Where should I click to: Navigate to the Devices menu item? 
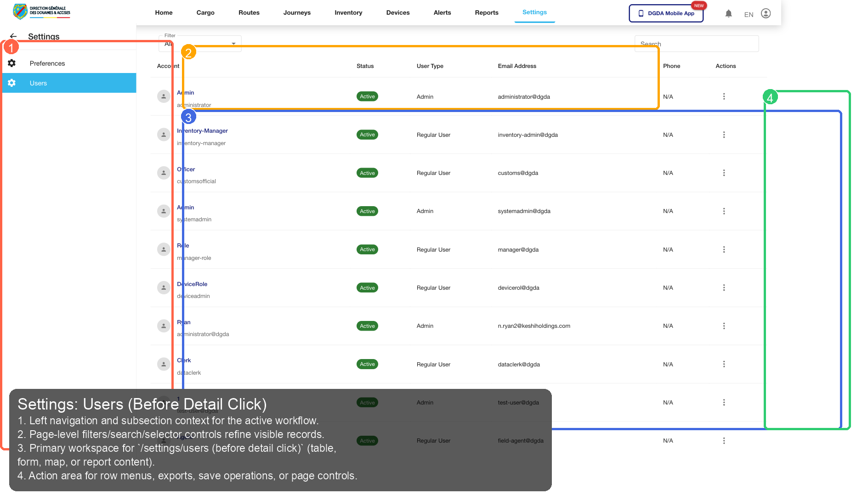[x=397, y=12]
